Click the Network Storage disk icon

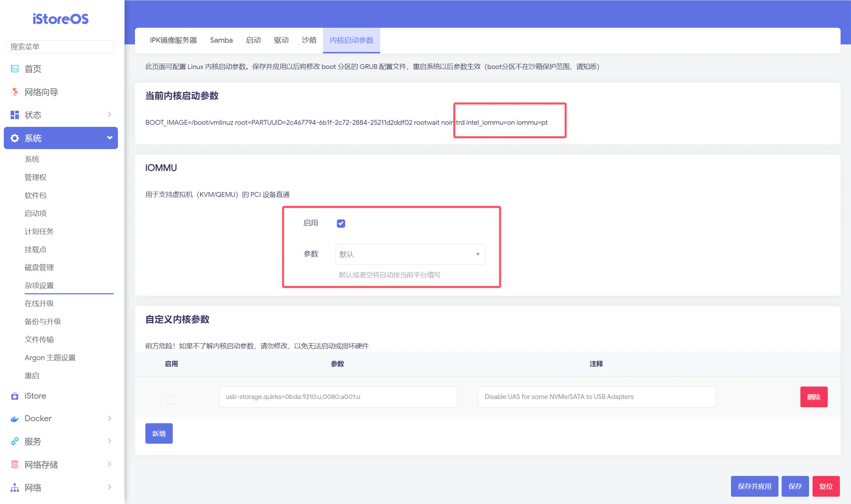(15, 464)
